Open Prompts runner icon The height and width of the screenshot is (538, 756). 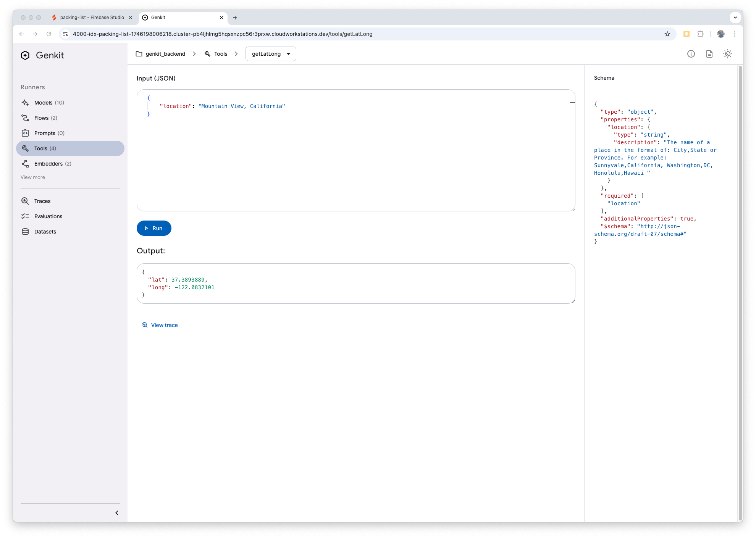pyautogui.click(x=25, y=133)
